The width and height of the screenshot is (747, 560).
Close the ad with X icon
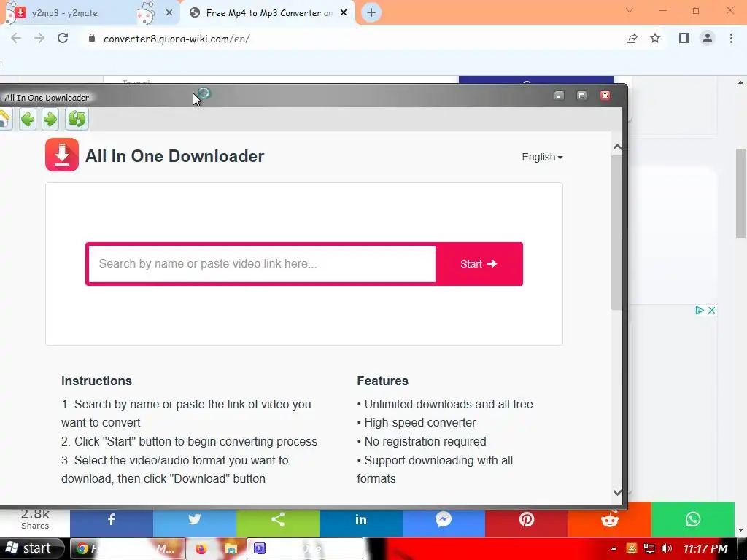coord(711,311)
